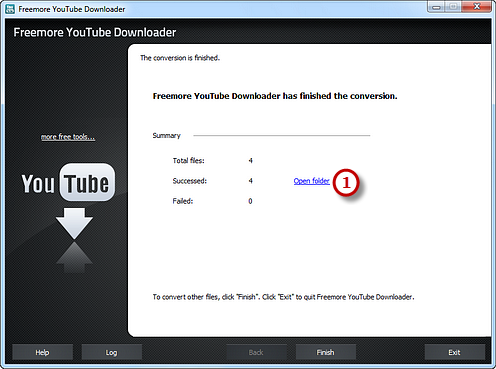The width and height of the screenshot is (496, 369).
Task: Click the 'Failed:' label
Action: tap(183, 201)
